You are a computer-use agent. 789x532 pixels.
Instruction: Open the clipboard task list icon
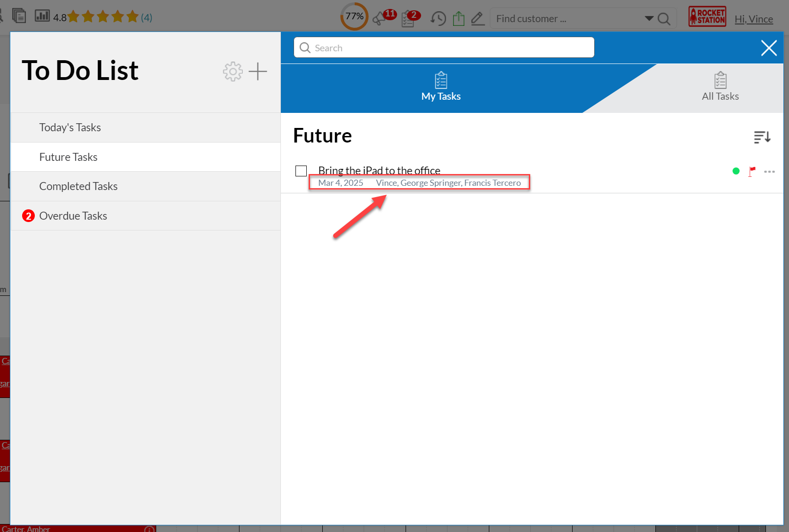coord(408,19)
